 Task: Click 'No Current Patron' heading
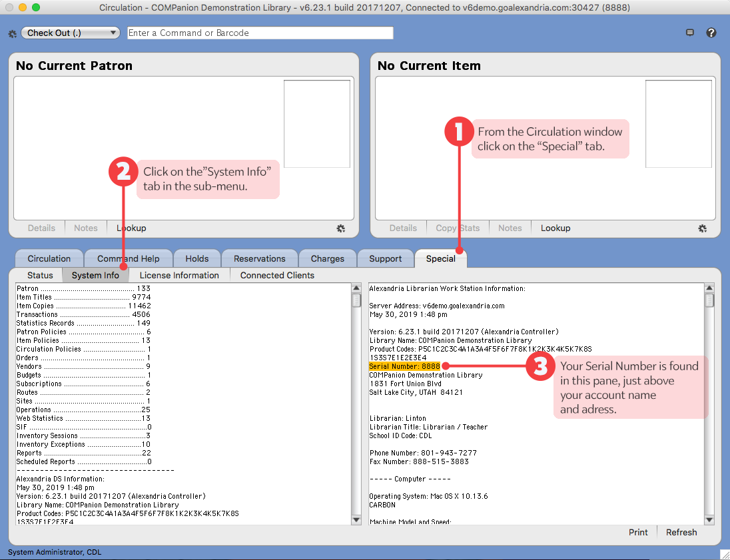coord(74,66)
